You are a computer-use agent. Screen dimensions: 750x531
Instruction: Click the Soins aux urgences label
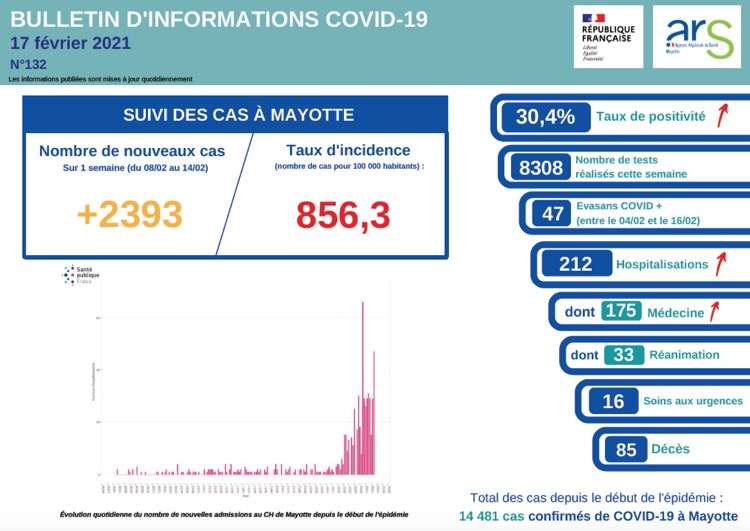click(x=693, y=401)
